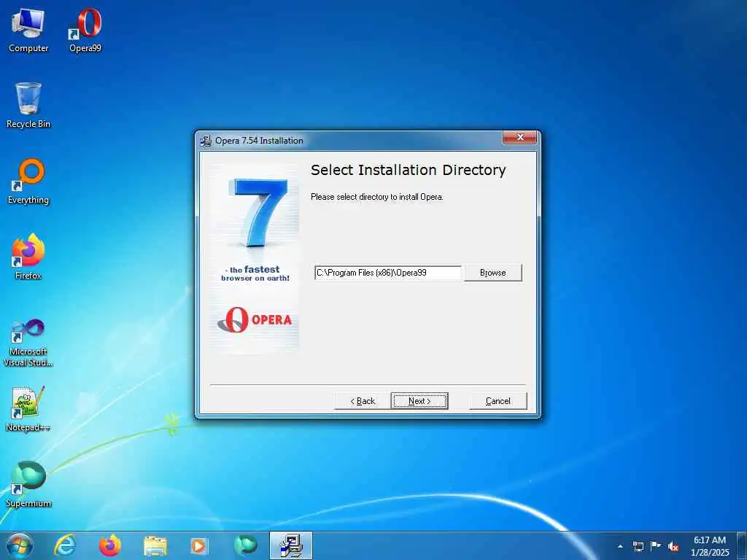Open the clock showing 6:17 AM
The height and width of the screenshot is (560, 747).
[x=710, y=546]
